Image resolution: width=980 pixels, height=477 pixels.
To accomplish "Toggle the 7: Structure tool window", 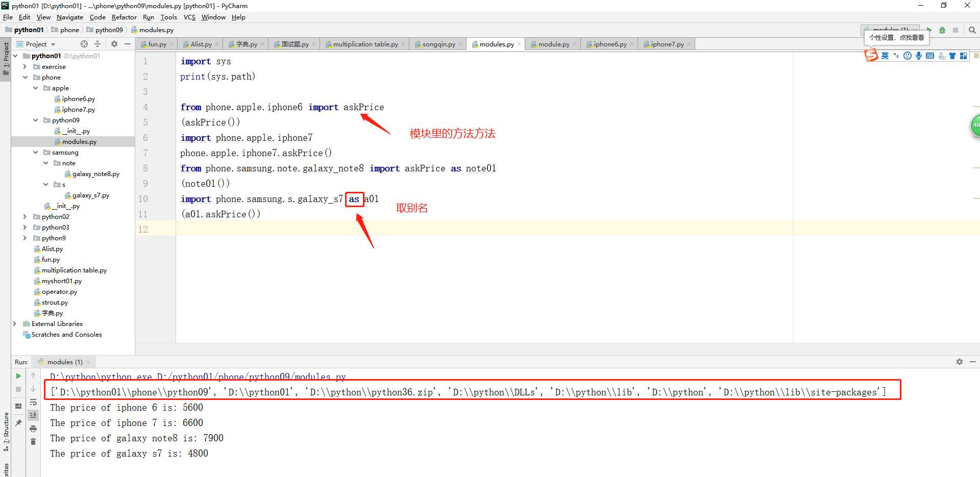I will (6, 432).
